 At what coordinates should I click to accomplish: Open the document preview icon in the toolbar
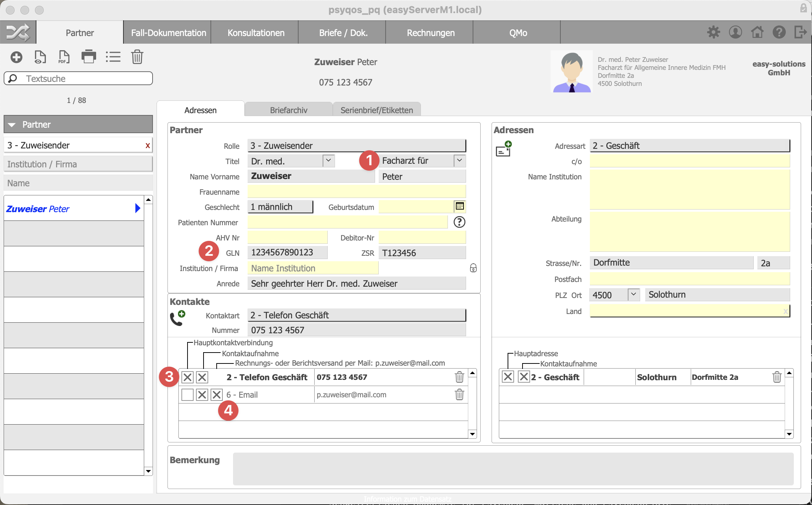(x=40, y=57)
